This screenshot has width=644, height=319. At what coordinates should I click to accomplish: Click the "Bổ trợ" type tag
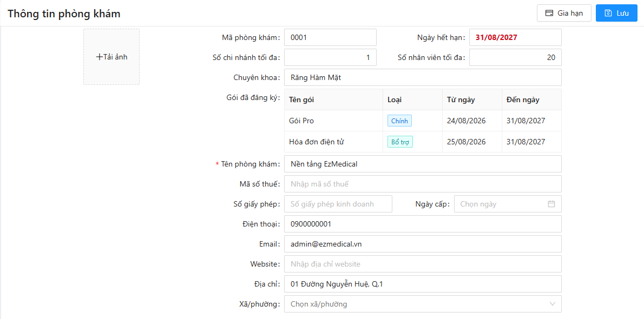pos(400,142)
